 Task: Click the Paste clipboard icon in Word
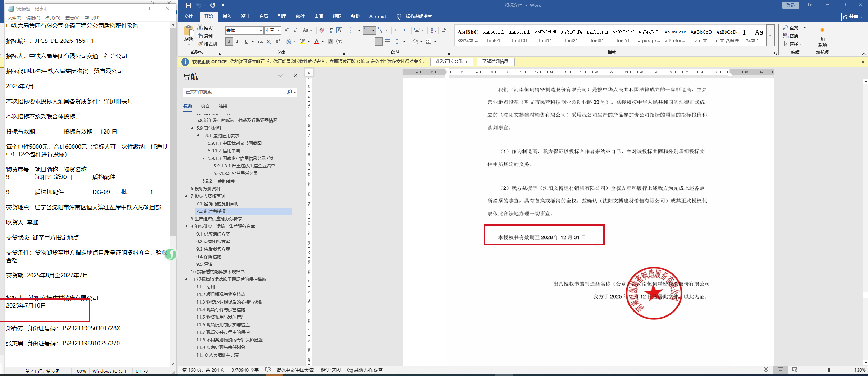point(188,31)
